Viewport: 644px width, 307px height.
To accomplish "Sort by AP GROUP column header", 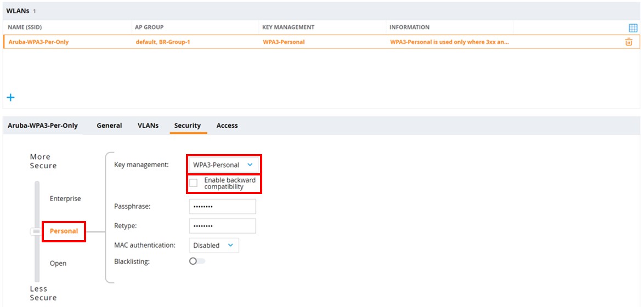I will point(149,27).
